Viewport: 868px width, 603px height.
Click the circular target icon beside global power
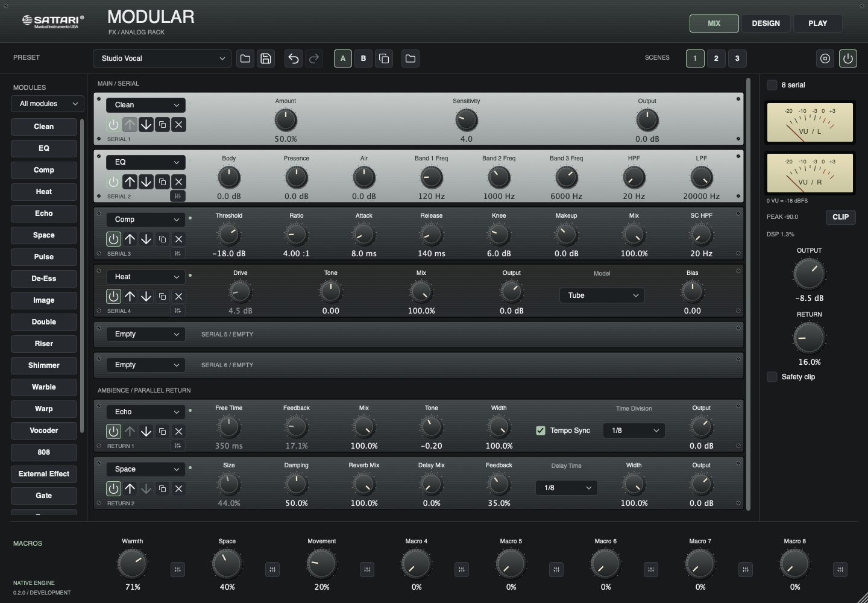(825, 58)
